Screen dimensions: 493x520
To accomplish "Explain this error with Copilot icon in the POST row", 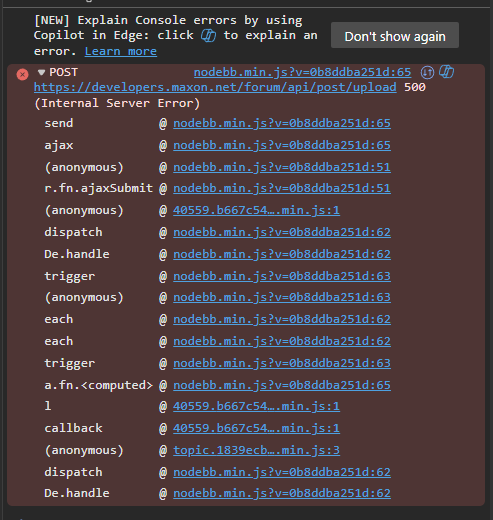I will click(447, 72).
